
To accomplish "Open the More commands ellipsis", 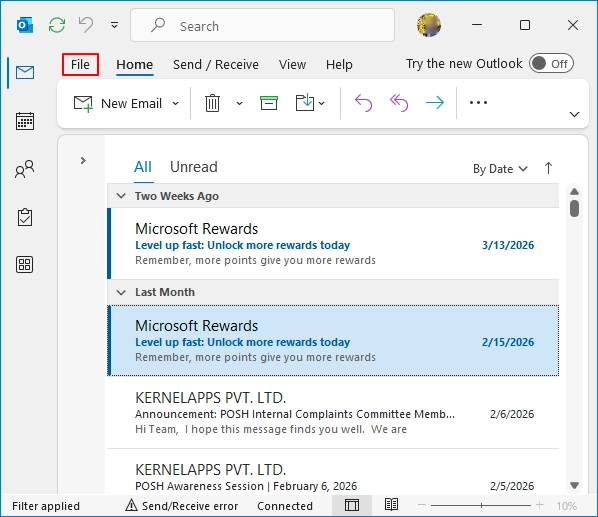I will coord(478,102).
